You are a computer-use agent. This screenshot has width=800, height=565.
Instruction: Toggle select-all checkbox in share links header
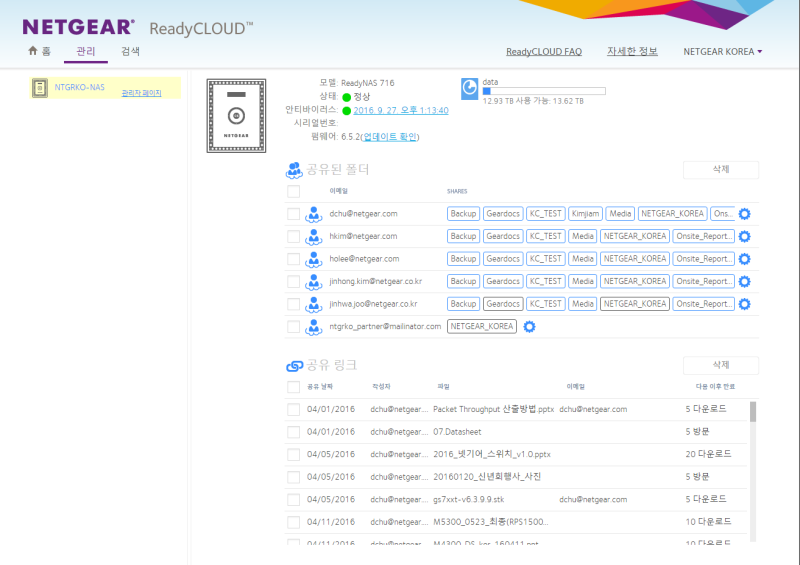pyautogui.click(x=293, y=387)
